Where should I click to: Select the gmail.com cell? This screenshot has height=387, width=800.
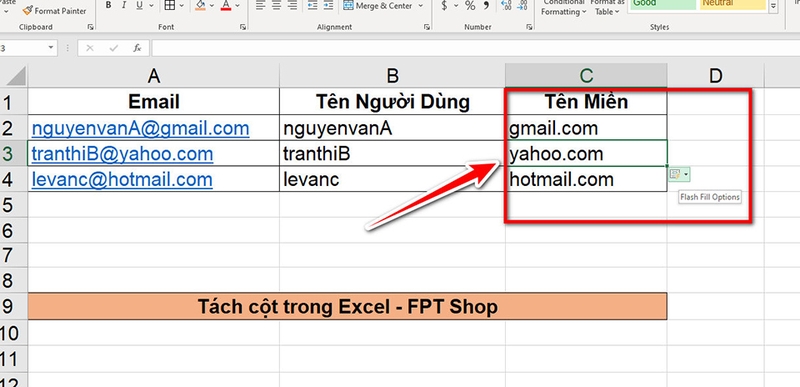coord(586,128)
